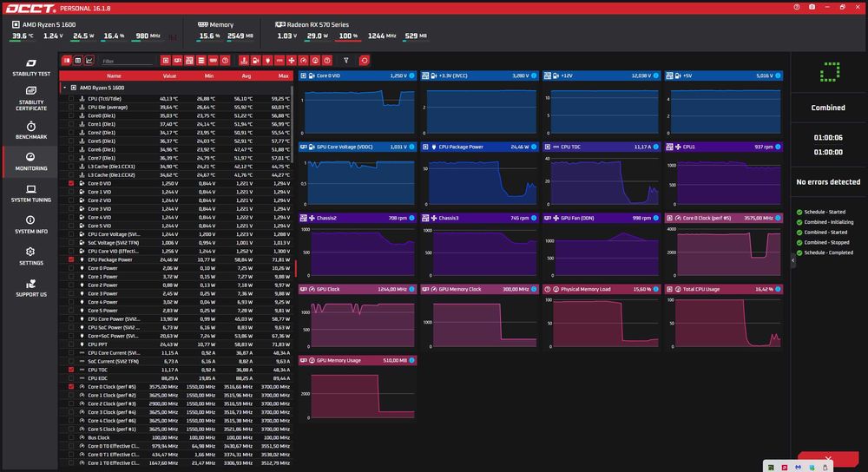Reset monitoring min/max values

coord(365,61)
